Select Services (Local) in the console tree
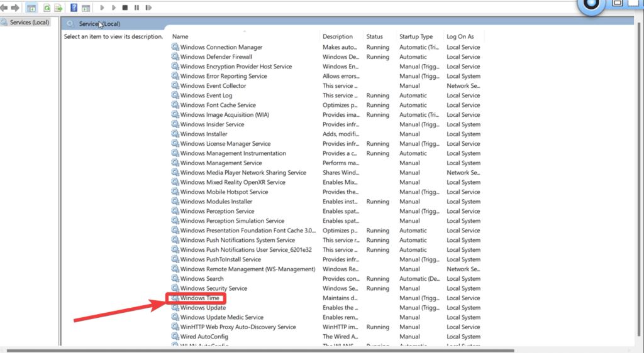Viewport: 644px width, 353px height. pos(29,22)
